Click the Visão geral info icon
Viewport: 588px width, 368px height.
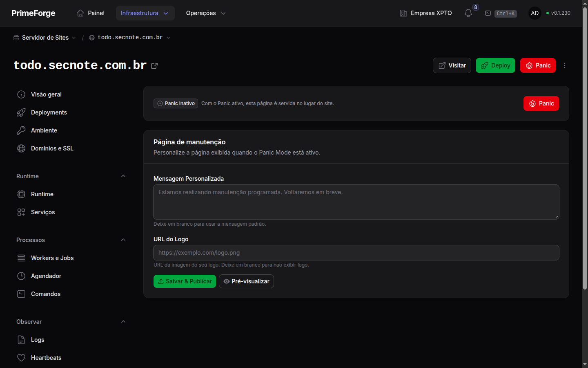(21, 94)
